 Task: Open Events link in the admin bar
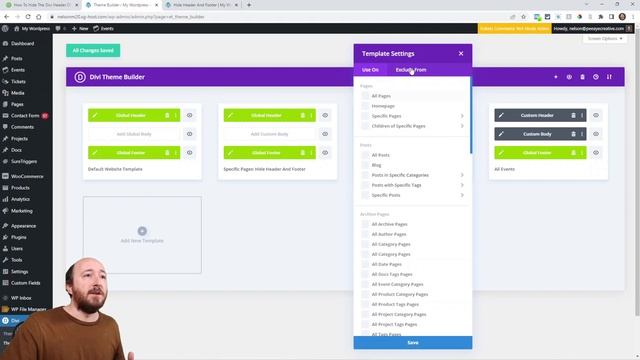(104, 29)
